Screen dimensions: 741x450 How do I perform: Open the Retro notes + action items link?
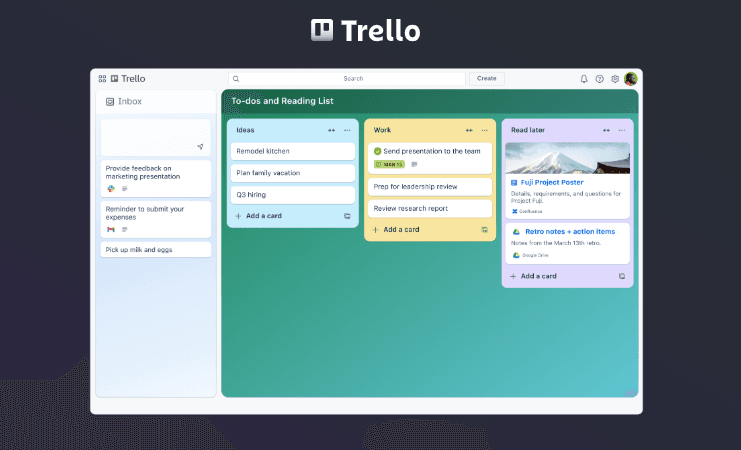(570, 232)
